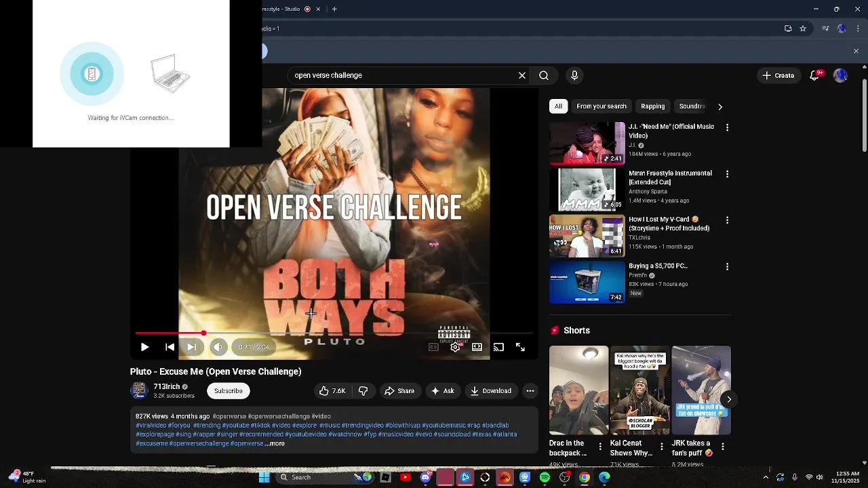Bookmark this page with the star

[803, 28]
